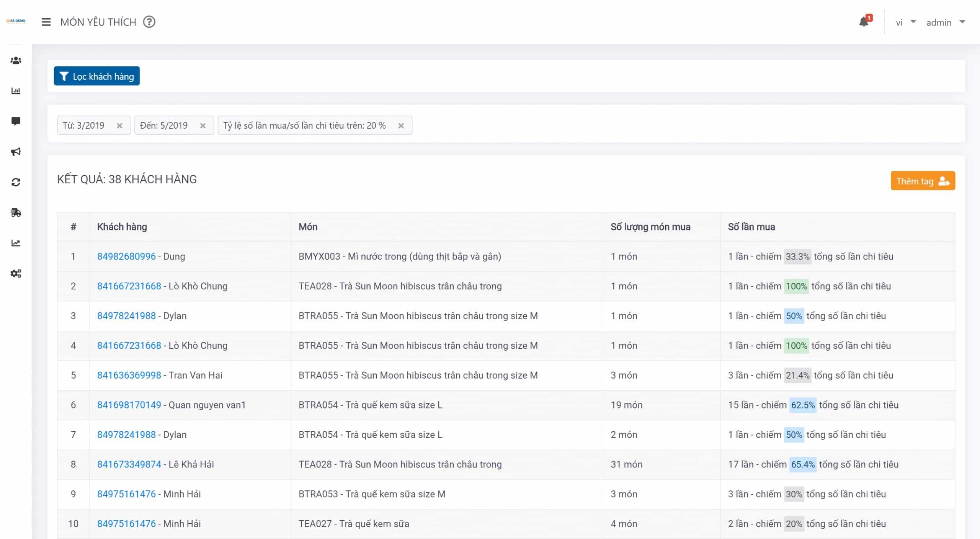Click the 62.5% percentage badge
Image resolution: width=980 pixels, height=539 pixels.
803,405
